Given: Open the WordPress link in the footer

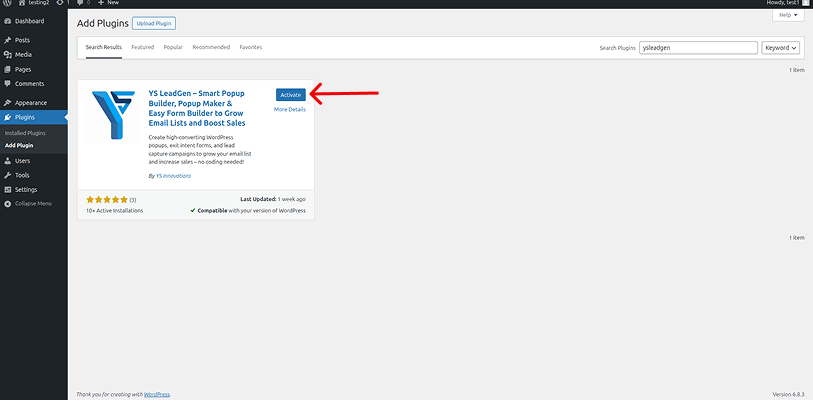Looking at the screenshot, I should coord(157,395).
